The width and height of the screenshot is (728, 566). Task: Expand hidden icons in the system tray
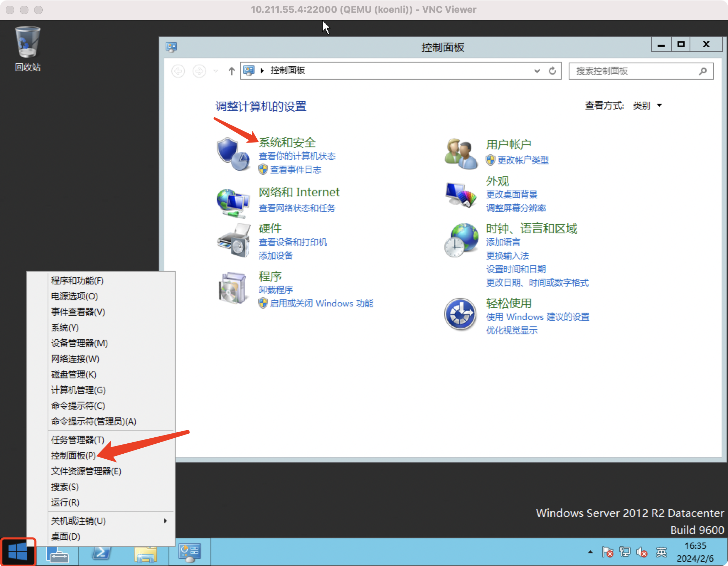point(590,552)
